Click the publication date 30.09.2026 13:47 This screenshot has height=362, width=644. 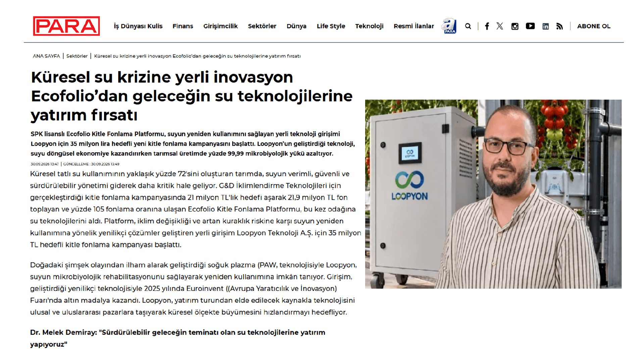click(x=45, y=164)
